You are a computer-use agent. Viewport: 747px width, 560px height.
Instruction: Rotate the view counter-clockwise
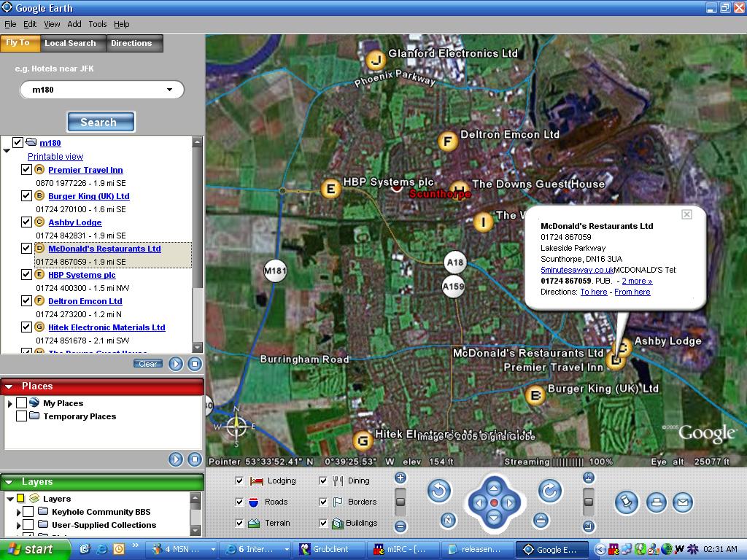point(438,491)
